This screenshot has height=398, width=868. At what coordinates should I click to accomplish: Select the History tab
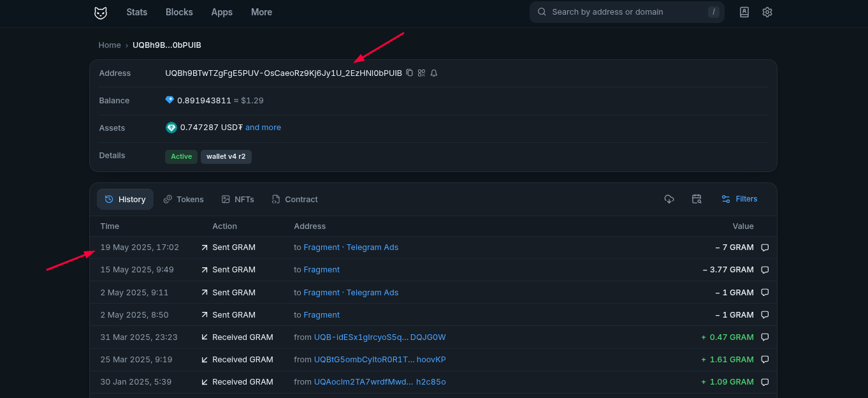coord(126,199)
